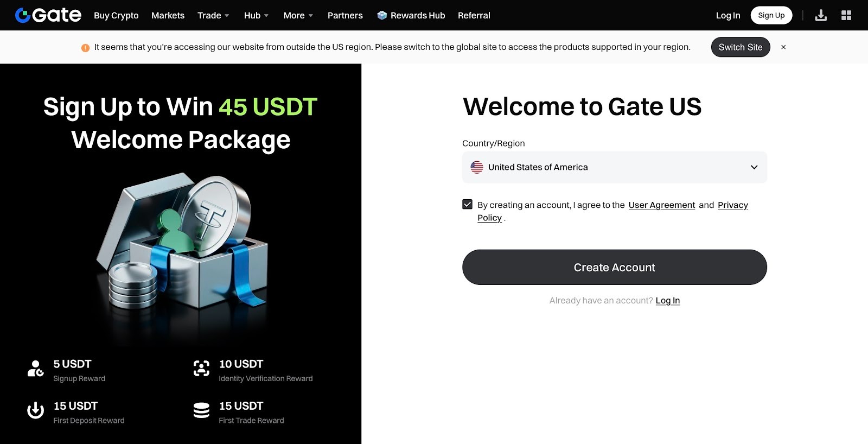
Task: Open the Country/Region dropdown
Action: [x=614, y=167]
